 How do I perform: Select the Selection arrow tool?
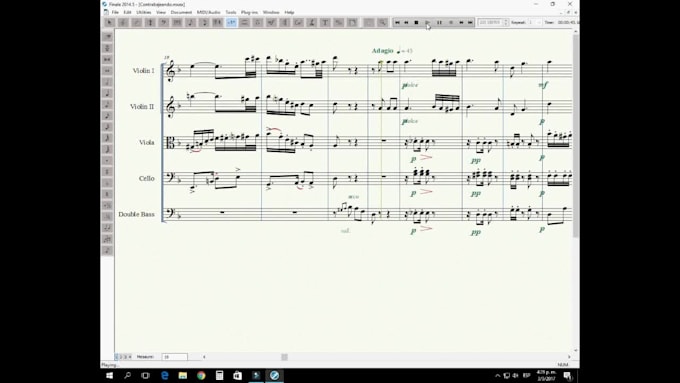click(x=110, y=22)
